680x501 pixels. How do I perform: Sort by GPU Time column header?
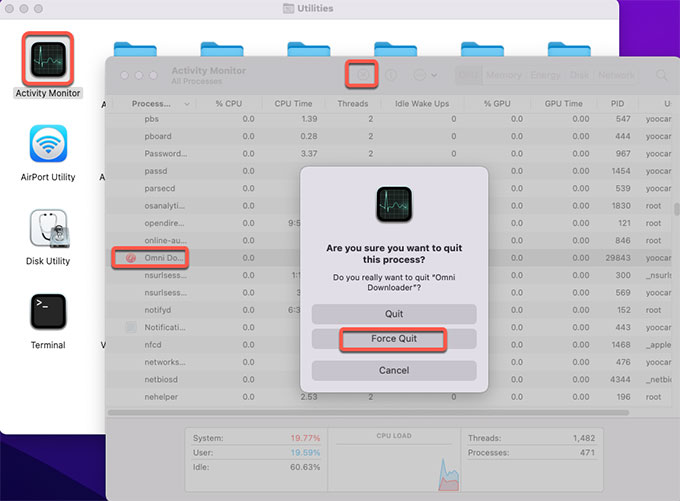563,104
